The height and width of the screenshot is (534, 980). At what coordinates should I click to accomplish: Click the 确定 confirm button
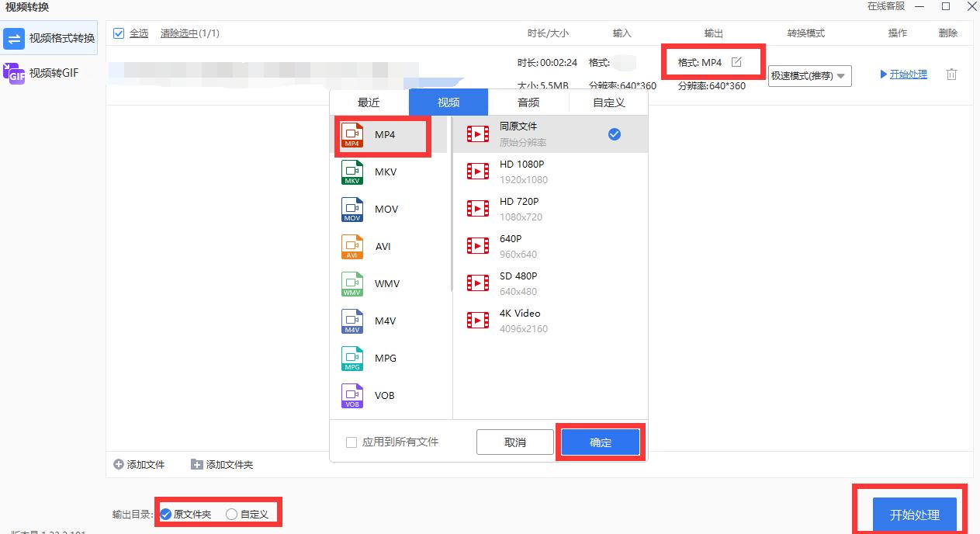click(x=601, y=442)
